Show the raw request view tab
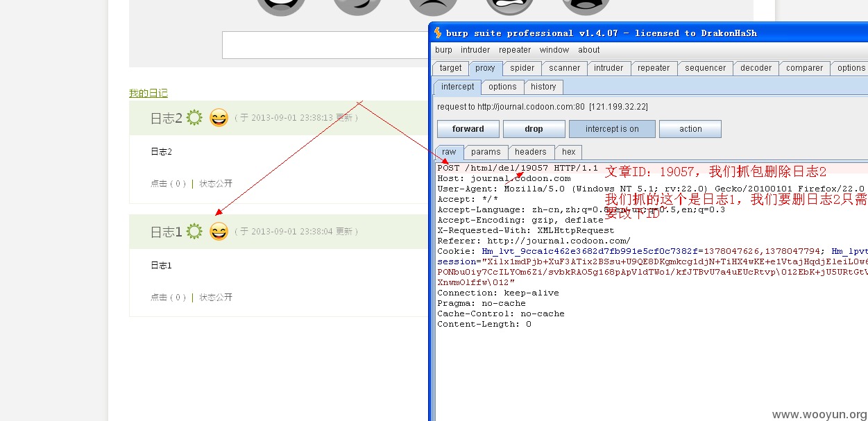The width and height of the screenshot is (868, 421). pyautogui.click(x=450, y=152)
